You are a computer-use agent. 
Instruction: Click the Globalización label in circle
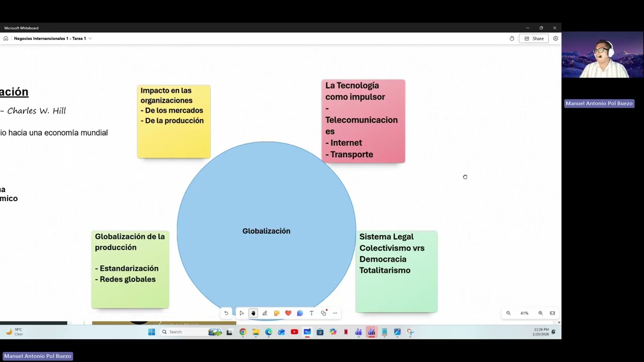coord(266,231)
